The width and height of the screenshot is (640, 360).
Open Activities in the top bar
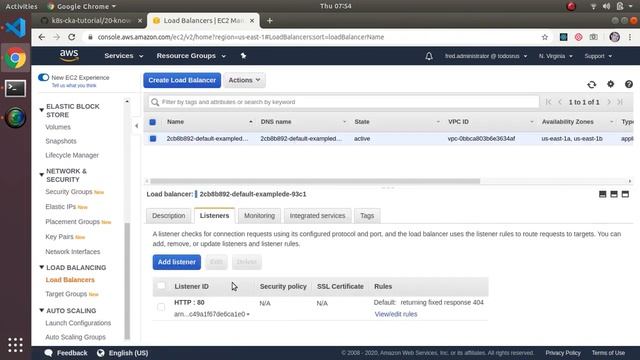pyautogui.click(x=21, y=6)
